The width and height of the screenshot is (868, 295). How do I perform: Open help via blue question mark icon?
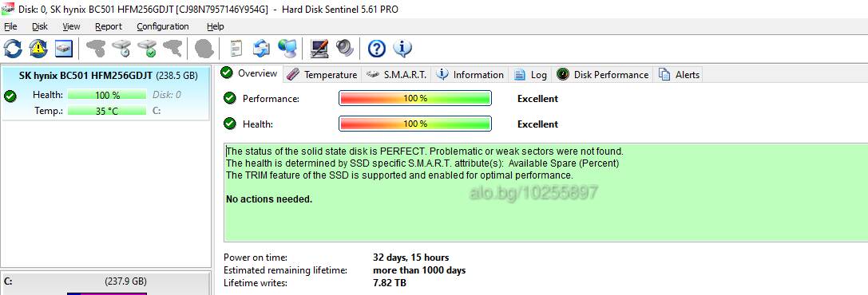point(376,49)
